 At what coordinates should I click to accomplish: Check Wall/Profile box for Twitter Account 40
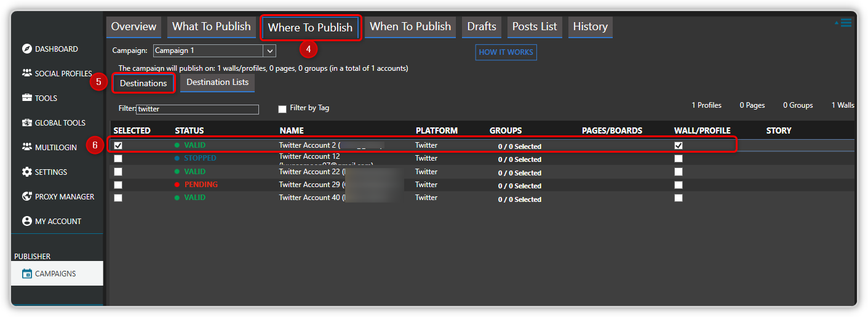678,198
